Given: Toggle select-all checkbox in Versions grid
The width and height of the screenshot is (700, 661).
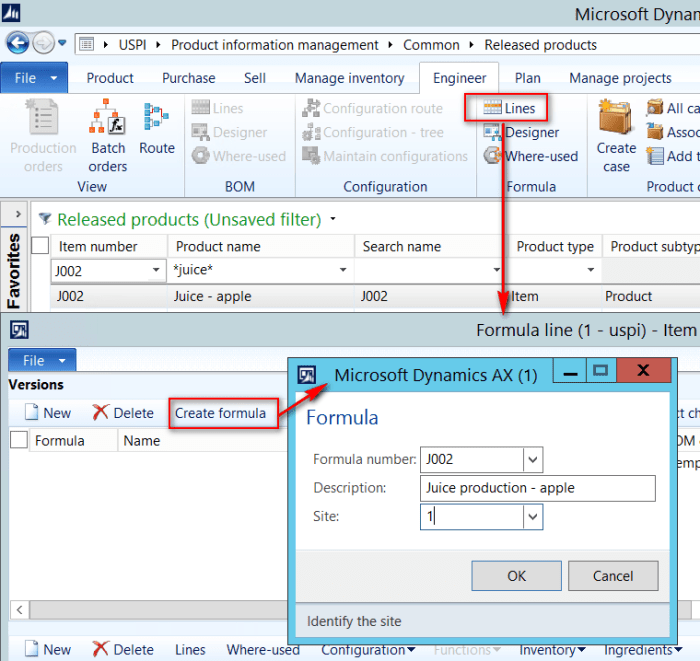Looking at the screenshot, I should (19, 440).
